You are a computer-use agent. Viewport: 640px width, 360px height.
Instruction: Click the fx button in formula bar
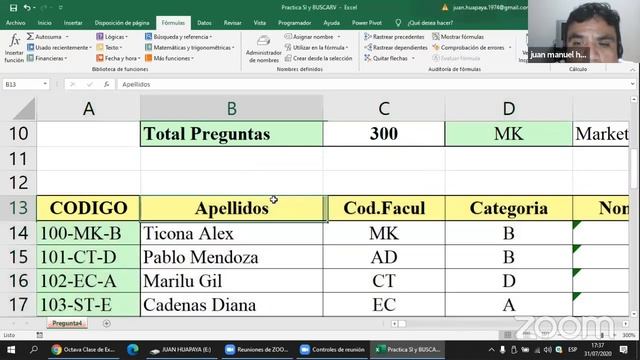coord(107,84)
